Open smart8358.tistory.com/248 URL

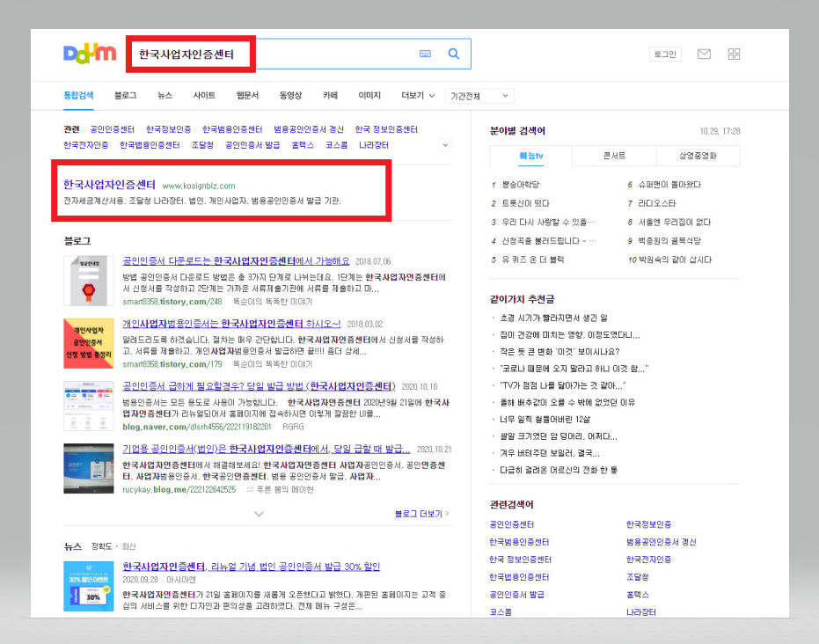(x=172, y=302)
